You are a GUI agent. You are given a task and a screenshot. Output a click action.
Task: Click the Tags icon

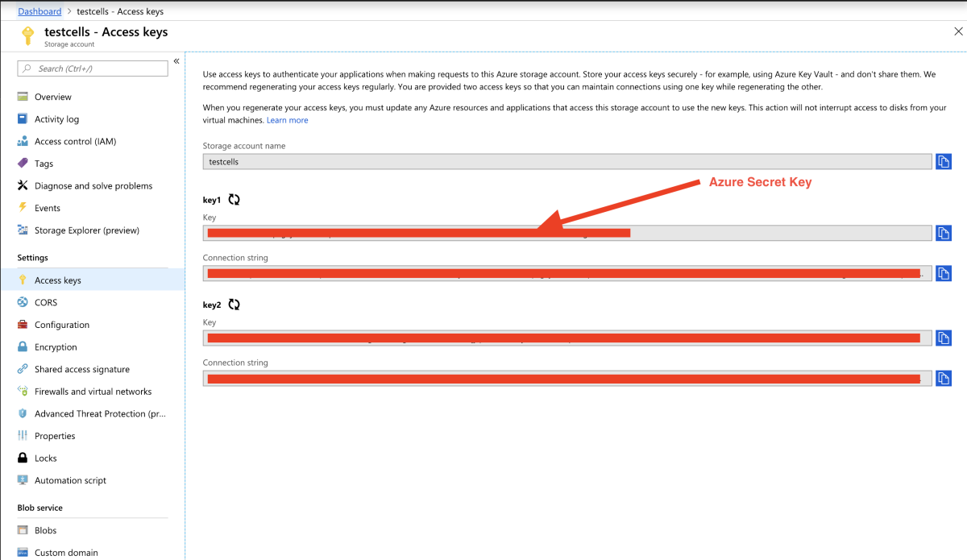[x=23, y=164]
